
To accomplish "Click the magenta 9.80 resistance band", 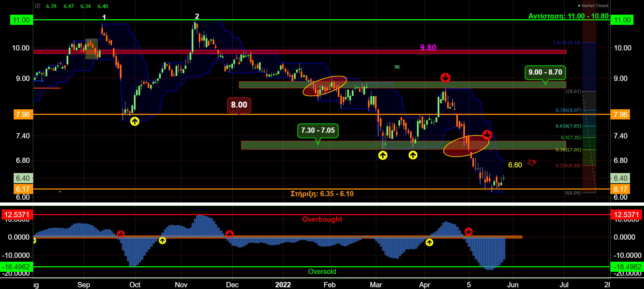I will point(300,52).
